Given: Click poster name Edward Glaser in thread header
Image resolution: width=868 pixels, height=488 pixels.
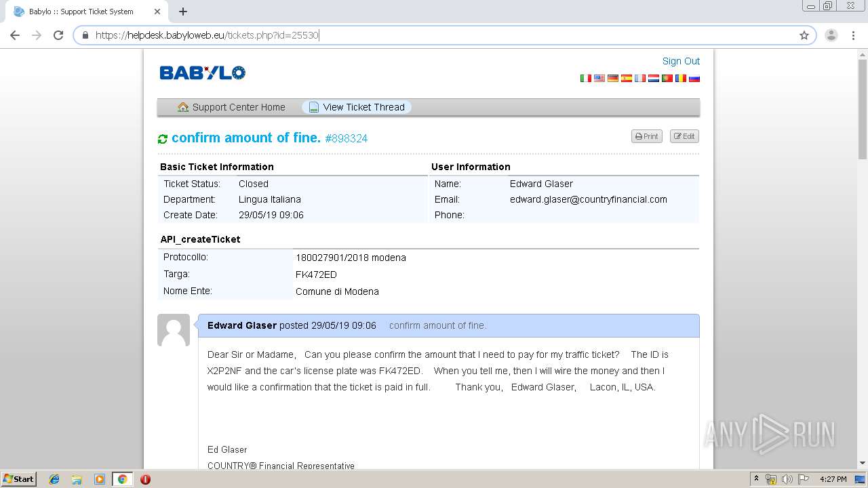Looking at the screenshot, I should tap(242, 325).
